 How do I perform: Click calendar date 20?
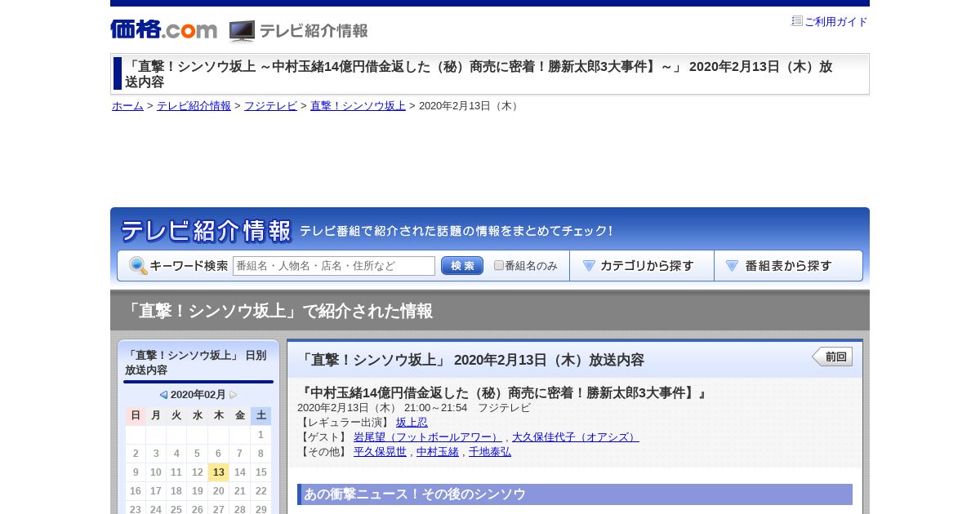[x=218, y=491]
